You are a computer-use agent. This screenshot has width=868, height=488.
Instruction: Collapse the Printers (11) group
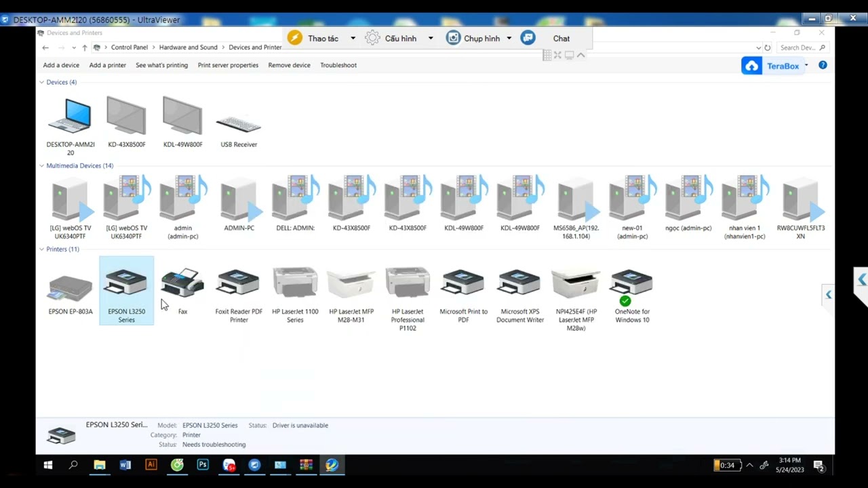tap(41, 249)
